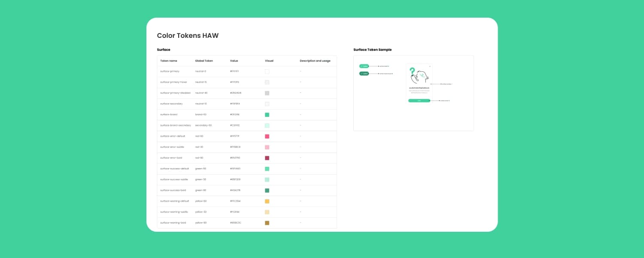Click the 'surface-primary-disabled' token name
This screenshot has height=258, width=644.
pos(175,93)
